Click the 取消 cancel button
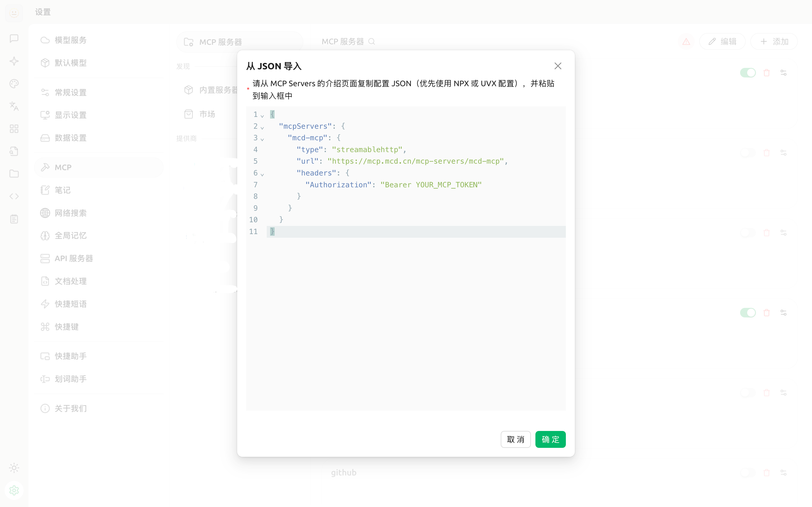The width and height of the screenshot is (812, 507). (x=515, y=439)
